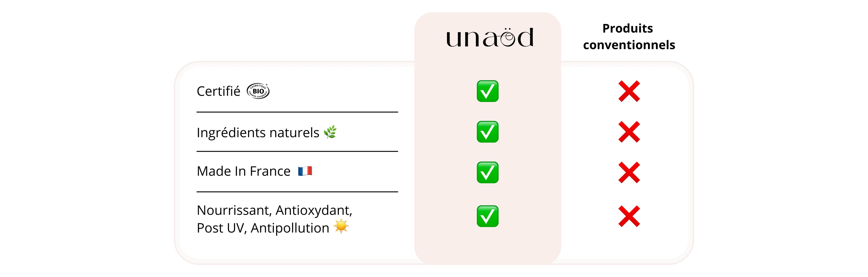
Task: Click the Cosmétique BIO certification badge
Action: [258, 91]
